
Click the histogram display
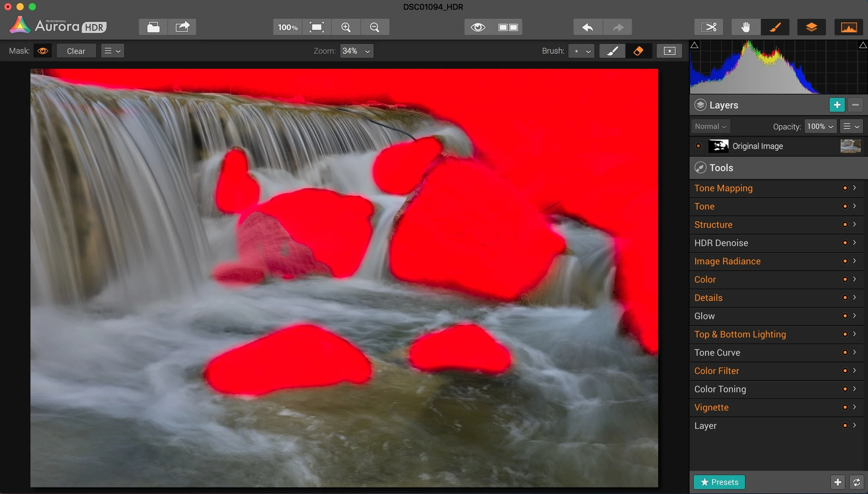click(778, 67)
